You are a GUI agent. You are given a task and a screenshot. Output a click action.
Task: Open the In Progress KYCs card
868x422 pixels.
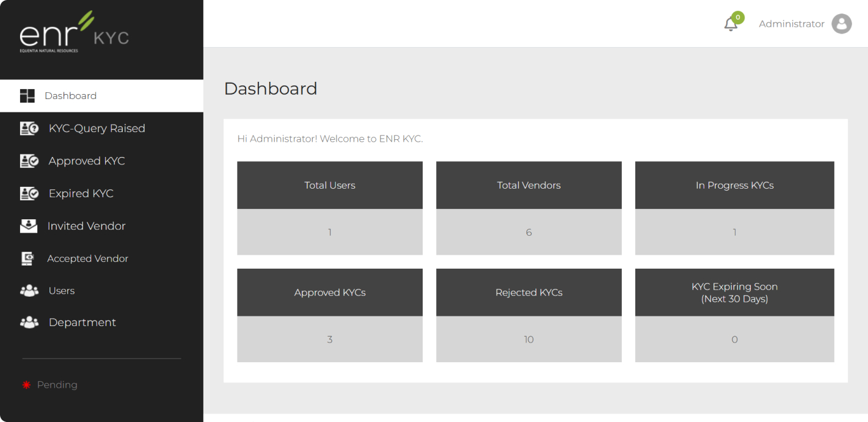click(x=735, y=208)
